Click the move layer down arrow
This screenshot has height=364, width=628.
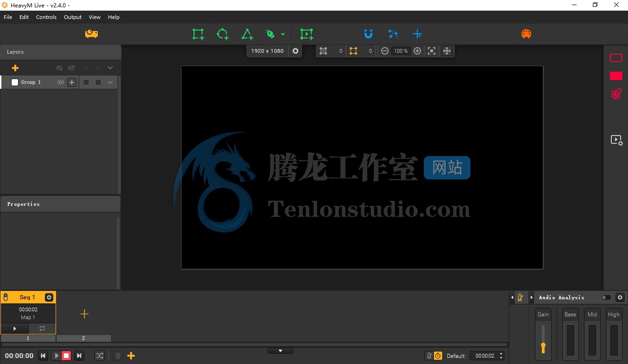(x=59, y=68)
